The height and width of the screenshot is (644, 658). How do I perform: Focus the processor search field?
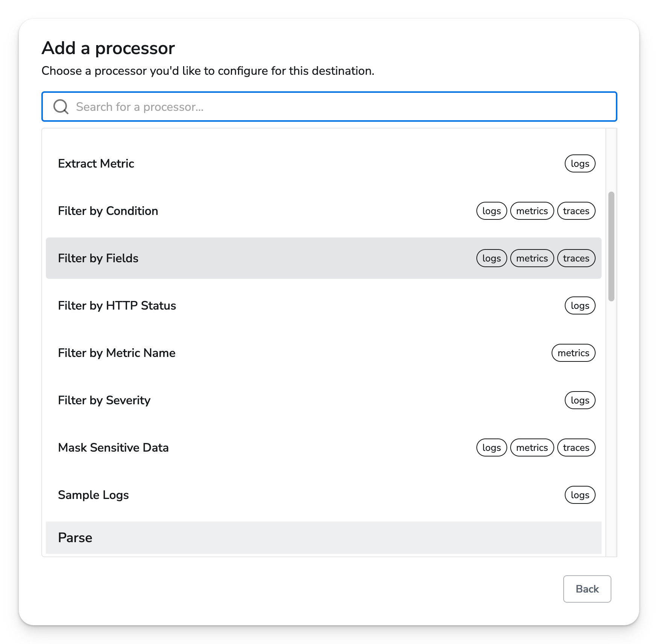click(329, 107)
